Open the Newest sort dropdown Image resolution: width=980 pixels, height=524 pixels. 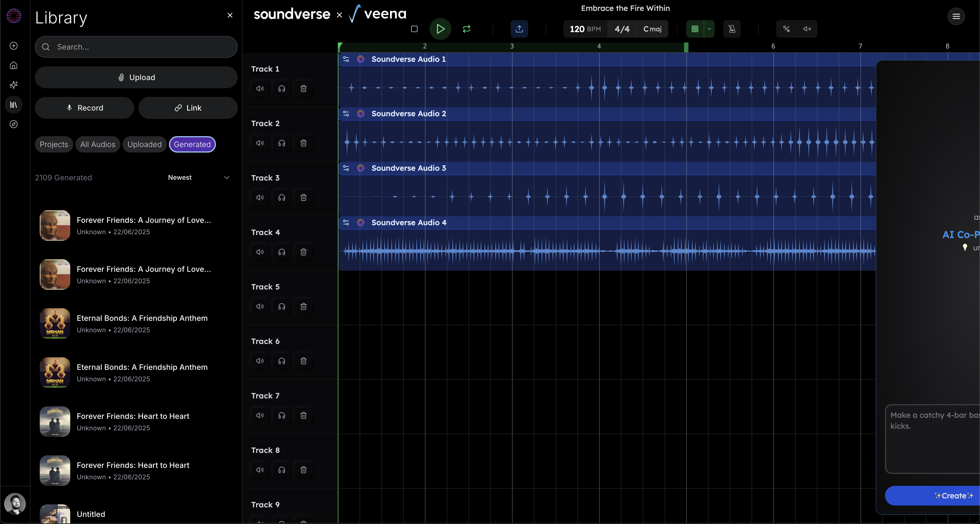pos(199,178)
